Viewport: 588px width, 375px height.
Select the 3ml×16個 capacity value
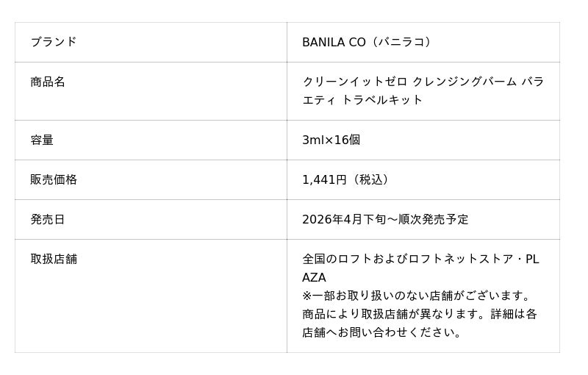(x=331, y=140)
